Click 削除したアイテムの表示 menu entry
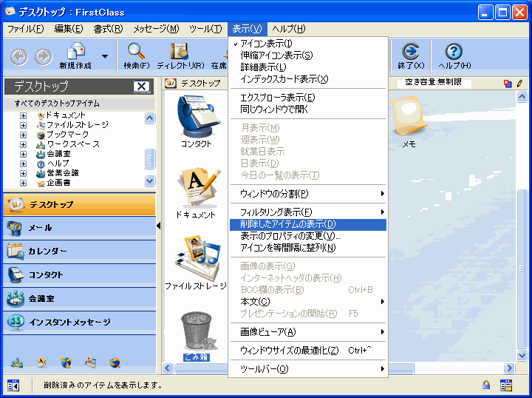The height and width of the screenshot is (398, 532). (288, 224)
